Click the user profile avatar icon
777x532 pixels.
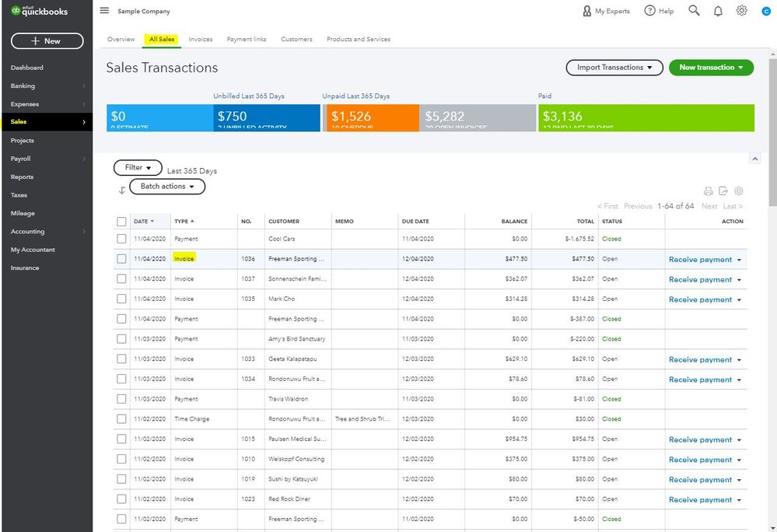[766, 11]
